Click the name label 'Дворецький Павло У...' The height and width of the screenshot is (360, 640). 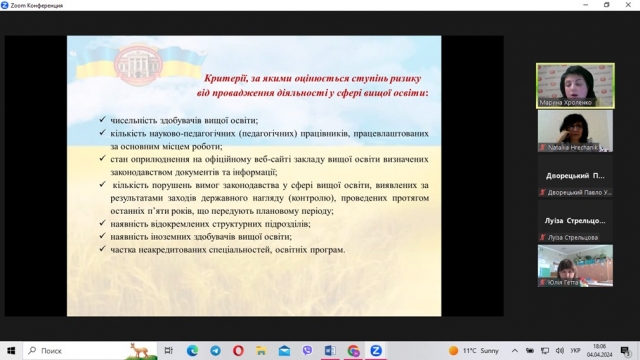point(579,192)
